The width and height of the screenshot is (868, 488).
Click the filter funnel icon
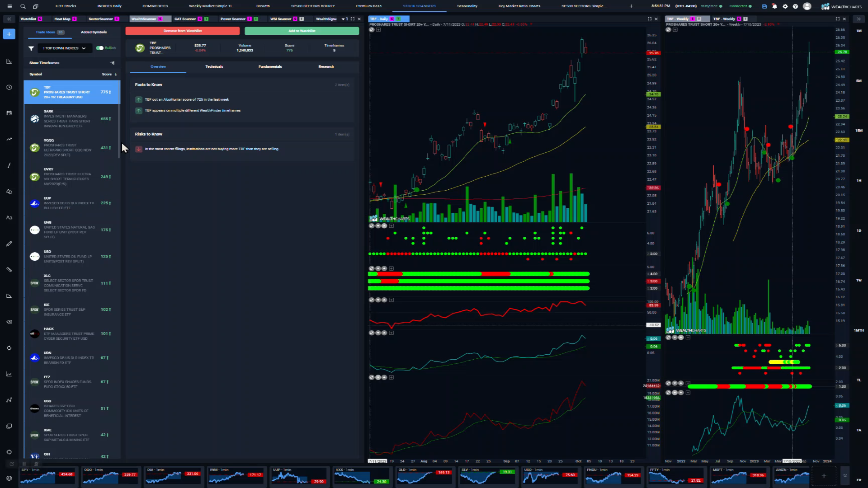pos(31,48)
